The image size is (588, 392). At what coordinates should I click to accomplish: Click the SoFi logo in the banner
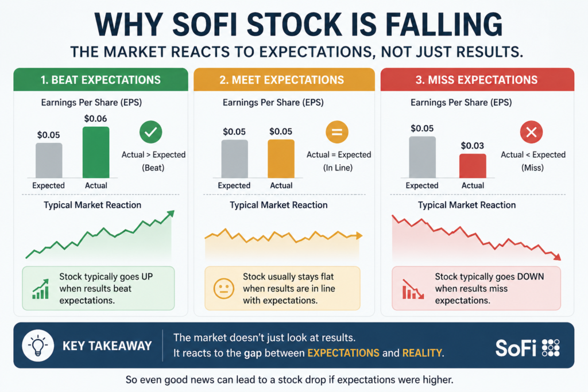coord(528,348)
